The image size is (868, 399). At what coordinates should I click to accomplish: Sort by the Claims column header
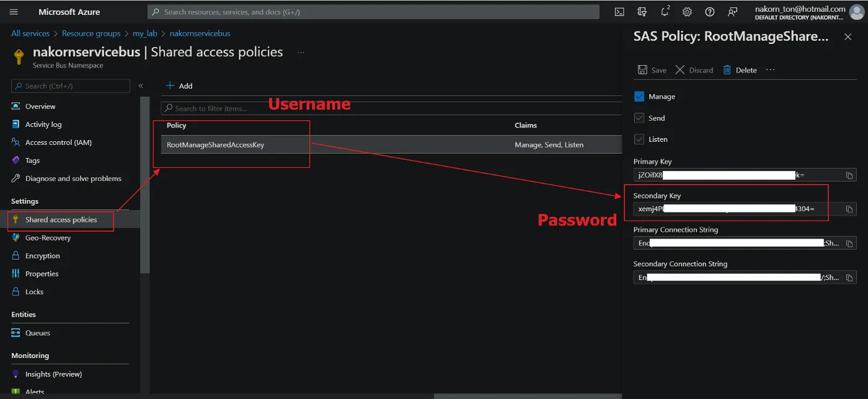[526, 125]
